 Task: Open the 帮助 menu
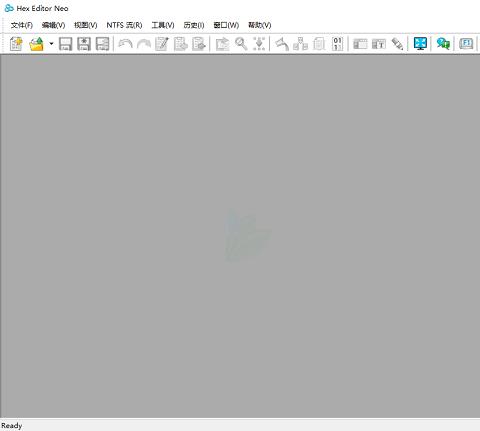(x=259, y=25)
